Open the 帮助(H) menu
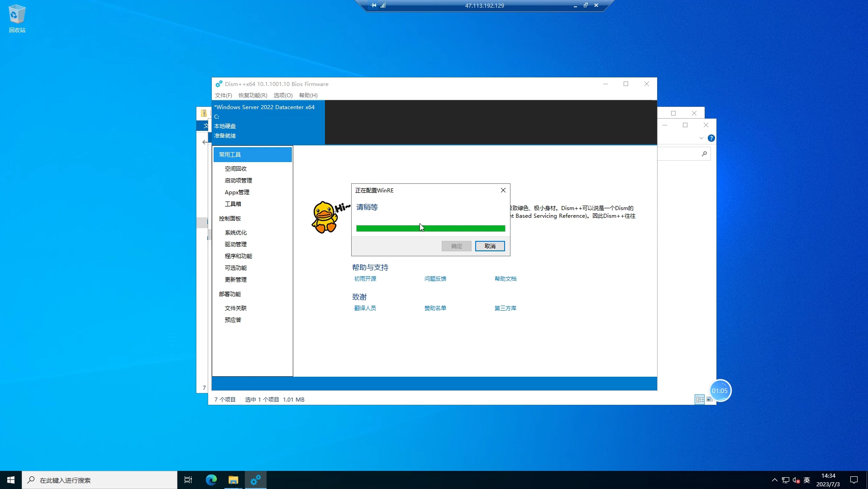868x489 pixels. (309, 96)
